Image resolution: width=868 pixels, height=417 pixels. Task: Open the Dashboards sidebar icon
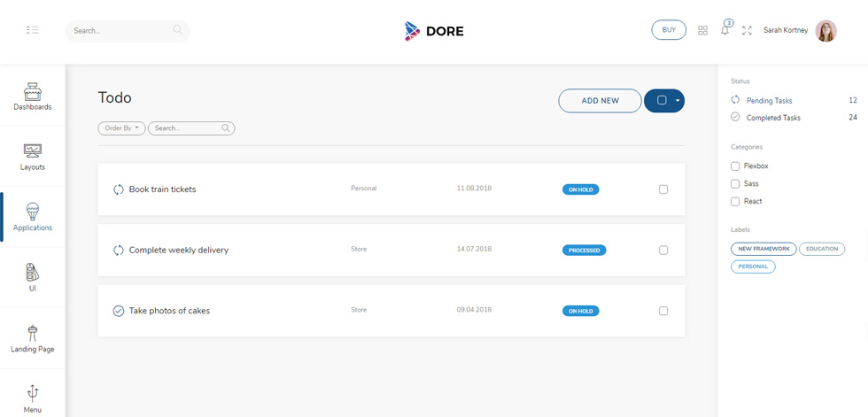[33, 92]
